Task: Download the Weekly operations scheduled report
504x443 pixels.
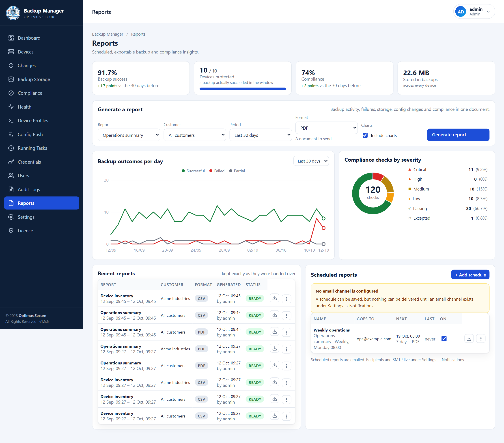Action: tap(469, 338)
